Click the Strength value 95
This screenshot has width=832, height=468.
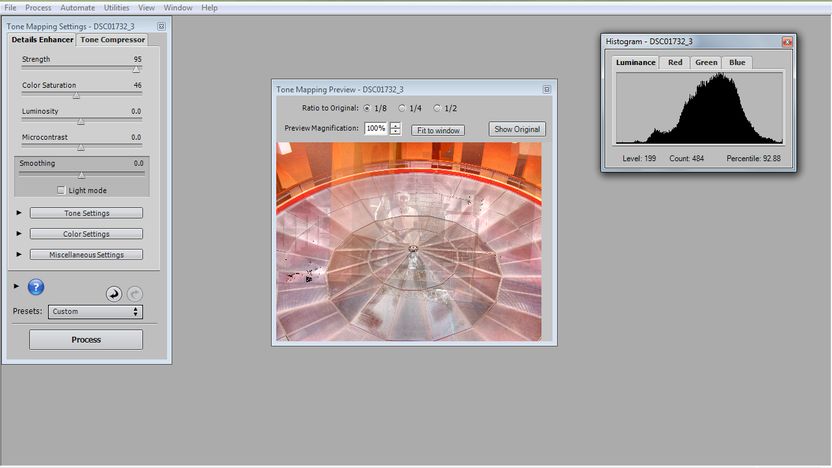(137, 59)
